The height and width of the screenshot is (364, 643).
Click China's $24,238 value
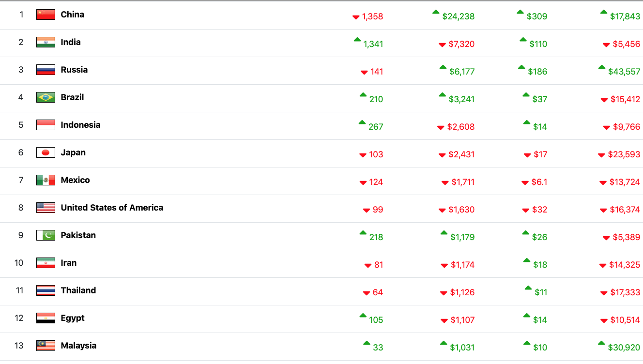coord(459,16)
